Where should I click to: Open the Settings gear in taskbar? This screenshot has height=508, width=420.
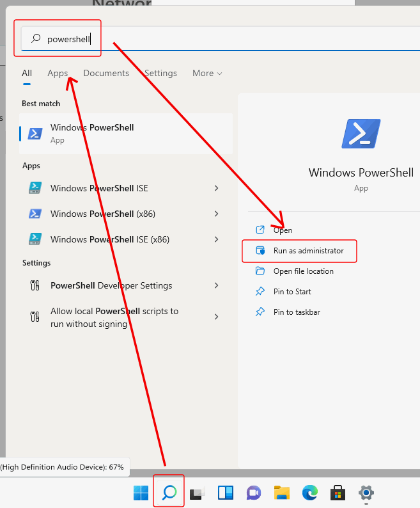click(x=366, y=493)
